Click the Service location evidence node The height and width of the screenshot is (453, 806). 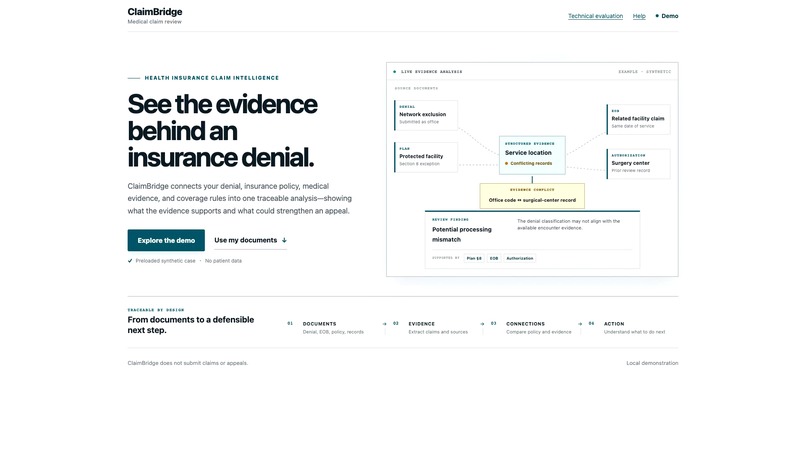pos(532,155)
